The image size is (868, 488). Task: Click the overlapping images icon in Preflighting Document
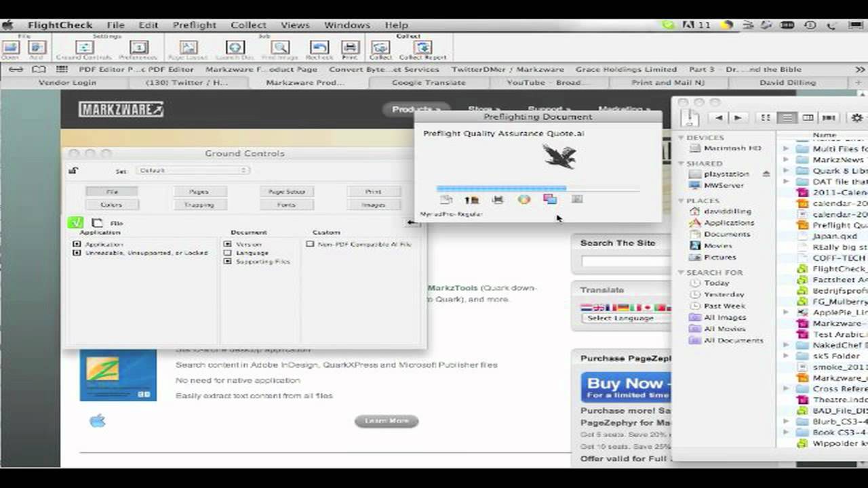pos(550,199)
